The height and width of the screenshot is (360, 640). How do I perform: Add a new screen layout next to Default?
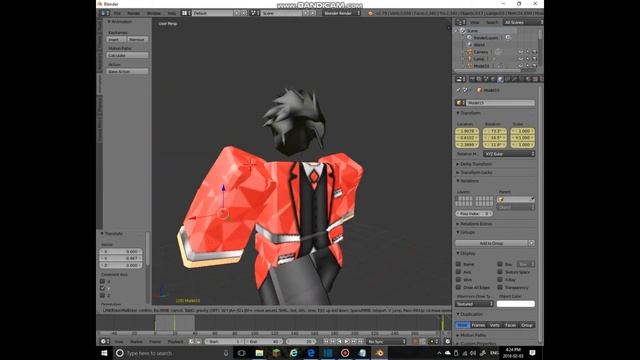(237, 13)
